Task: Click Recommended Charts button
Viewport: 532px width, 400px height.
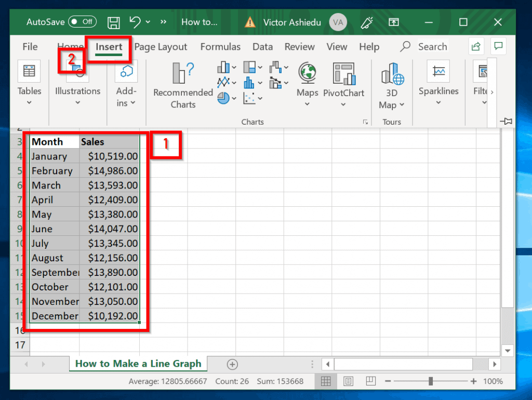Action: (183, 85)
